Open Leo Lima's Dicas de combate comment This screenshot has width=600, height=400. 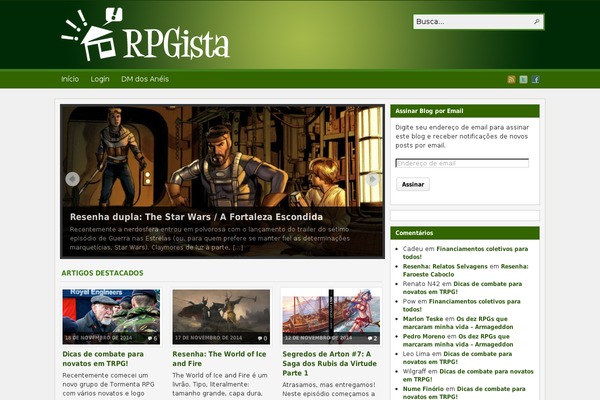pos(457,358)
